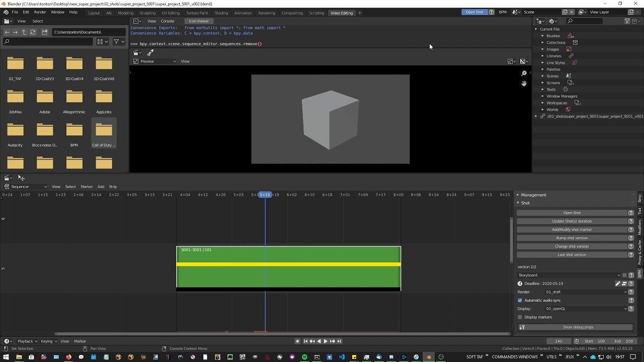This screenshot has width=644, height=362.
Task: Play the animation in reverse
Action: pos(319,341)
